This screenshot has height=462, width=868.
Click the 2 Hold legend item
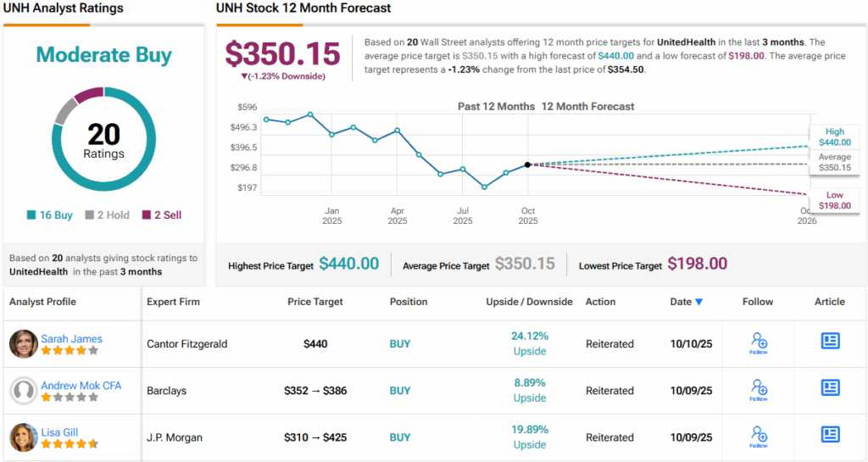(107, 215)
